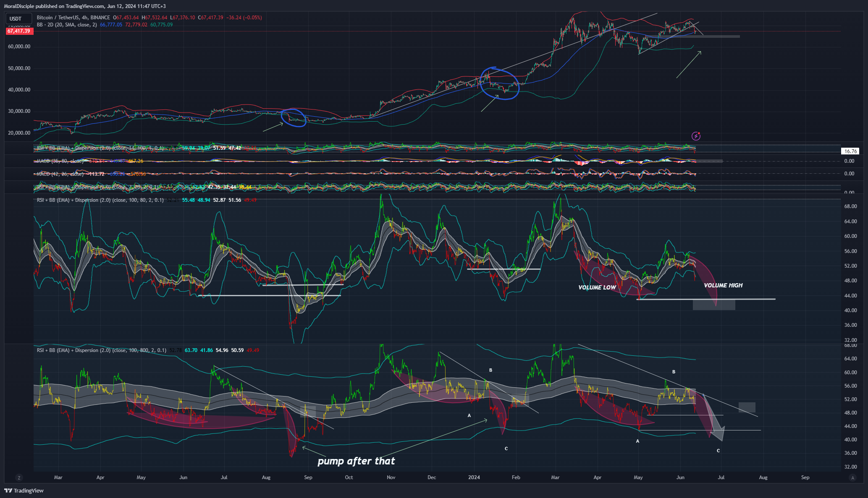Select the MACD (35, 80, close) legend

(x=60, y=161)
